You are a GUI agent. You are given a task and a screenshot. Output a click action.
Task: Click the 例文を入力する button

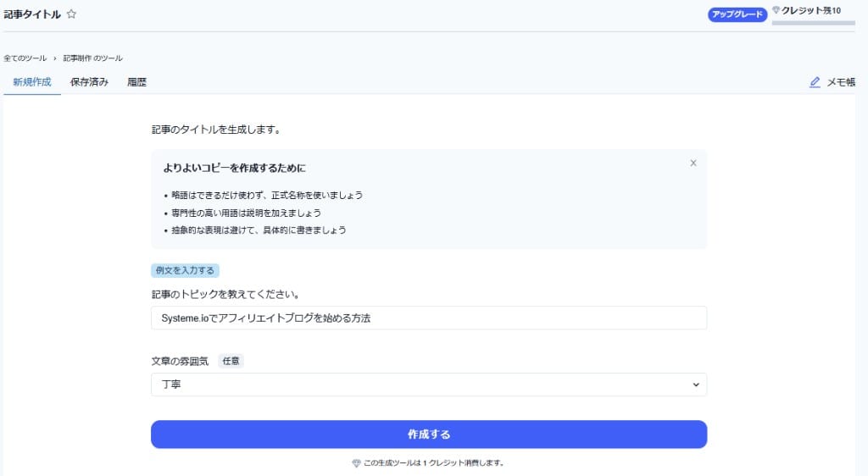coord(185,270)
